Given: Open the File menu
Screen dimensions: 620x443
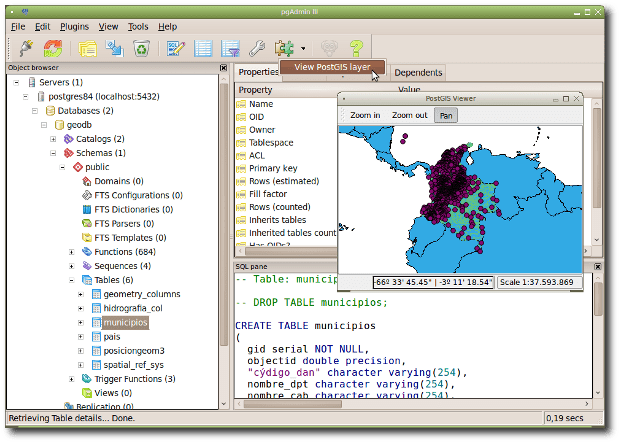Looking at the screenshot, I should (18, 27).
